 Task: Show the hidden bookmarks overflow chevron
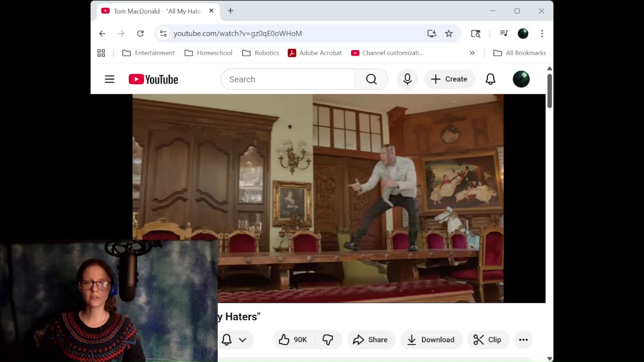point(472,53)
